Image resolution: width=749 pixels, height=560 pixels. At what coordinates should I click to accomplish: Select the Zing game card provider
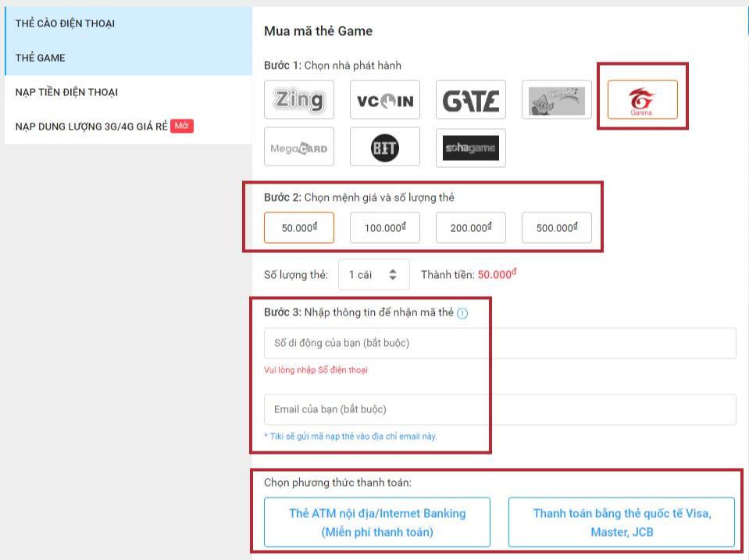[x=299, y=100]
